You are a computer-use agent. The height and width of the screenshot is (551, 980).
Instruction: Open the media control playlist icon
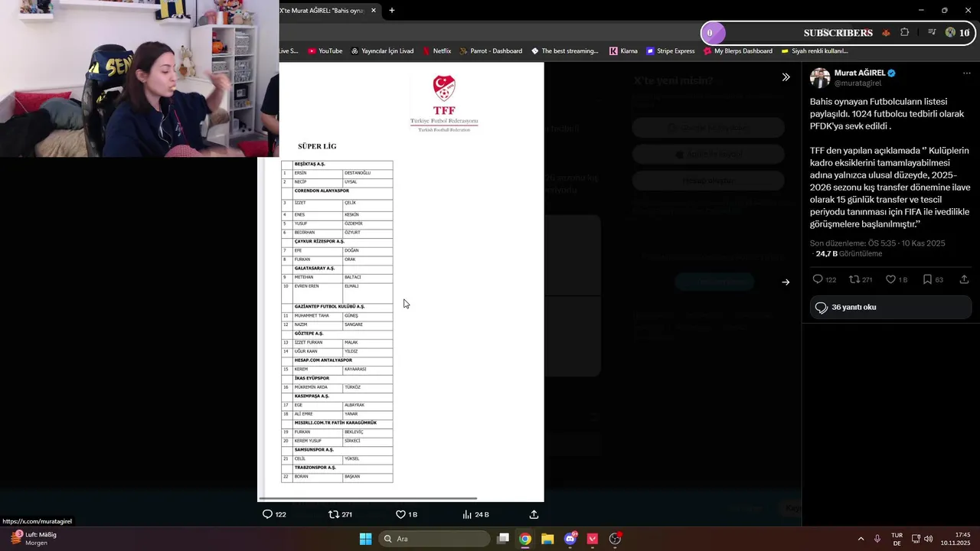[x=932, y=33]
